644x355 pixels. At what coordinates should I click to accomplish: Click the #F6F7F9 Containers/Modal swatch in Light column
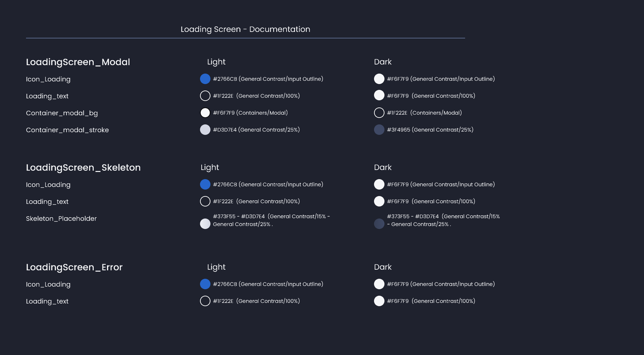205,113
